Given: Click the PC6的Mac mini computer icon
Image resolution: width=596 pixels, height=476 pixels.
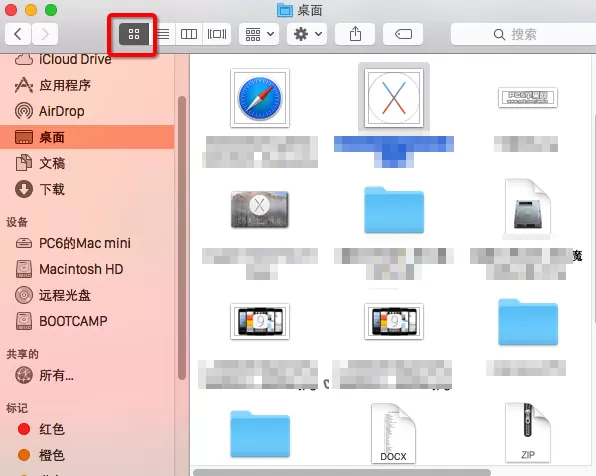Looking at the screenshot, I should click(24, 243).
